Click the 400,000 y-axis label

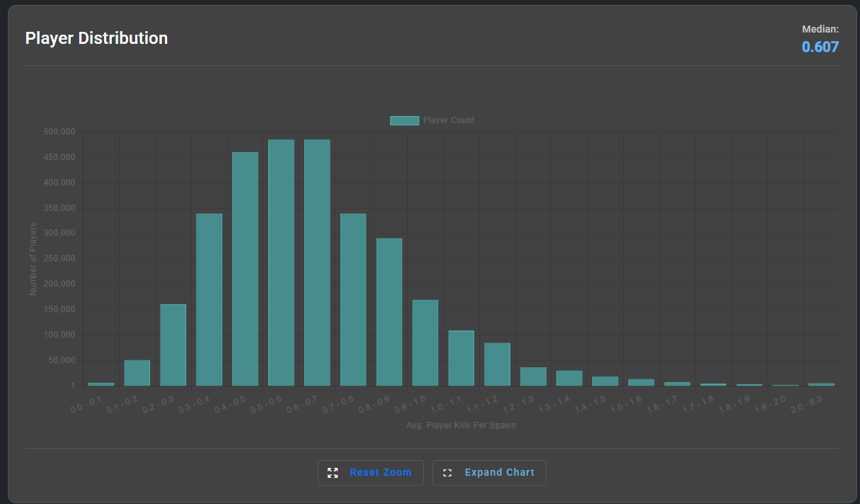(59, 183)
